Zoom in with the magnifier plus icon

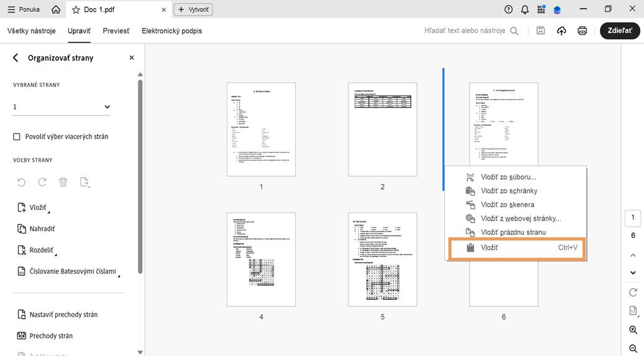(x=633, y=330)
